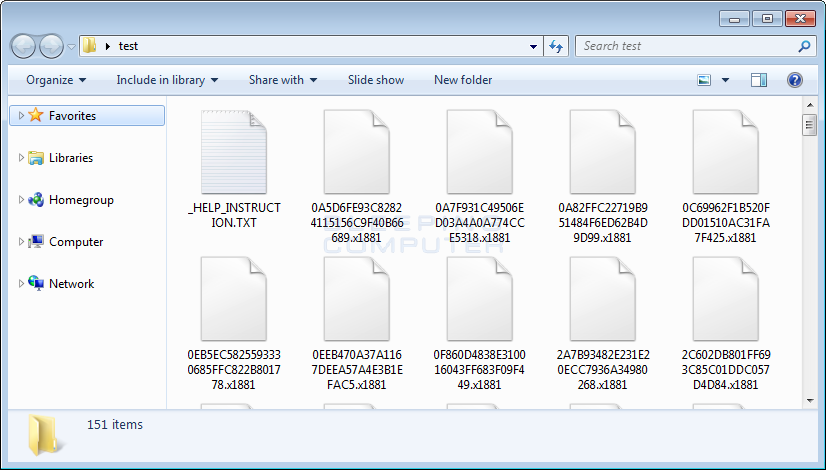Viewport: 826px width, 470px height.
Task: Open the address bar history dropdown
Action: pyautogui.click(x=533, y=46)
